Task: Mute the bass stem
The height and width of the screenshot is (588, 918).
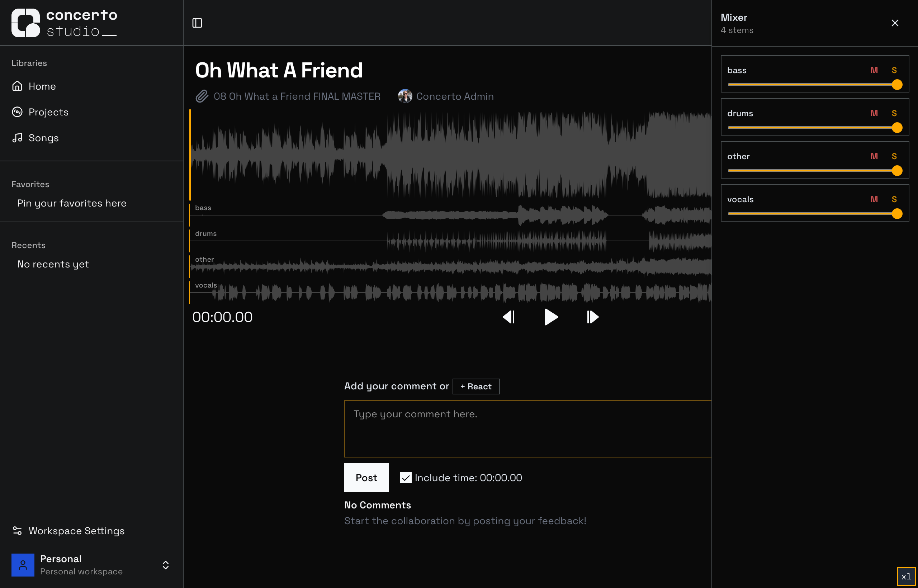Action: [874, 70]
